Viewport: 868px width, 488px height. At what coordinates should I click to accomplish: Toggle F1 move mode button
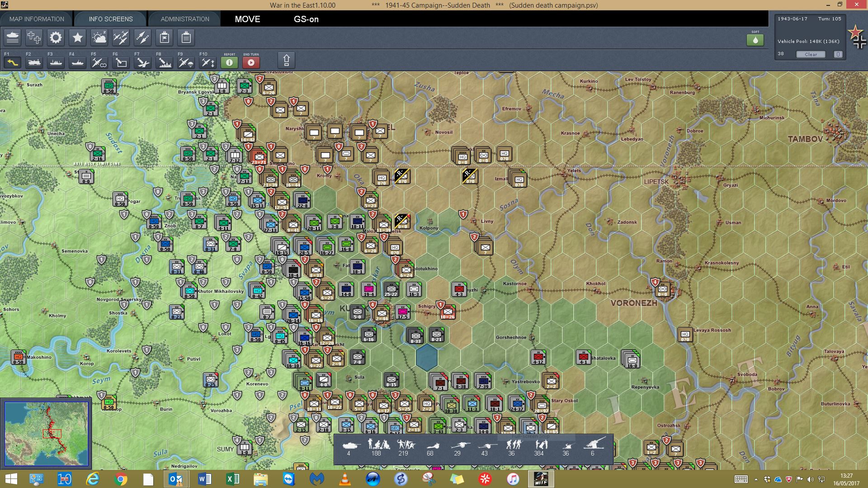[x=13, y=62]
